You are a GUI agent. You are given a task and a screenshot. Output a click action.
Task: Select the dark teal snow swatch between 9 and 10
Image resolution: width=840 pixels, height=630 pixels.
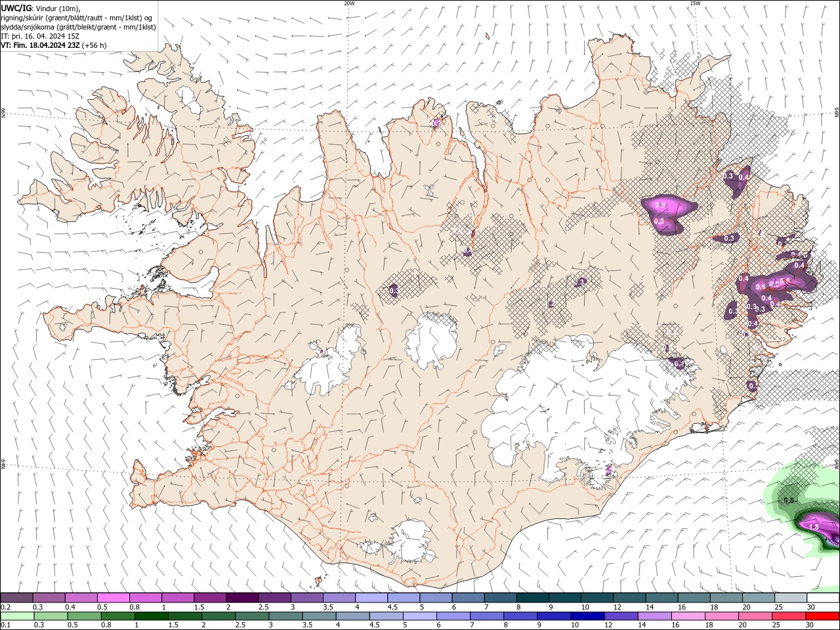point(564,598)
